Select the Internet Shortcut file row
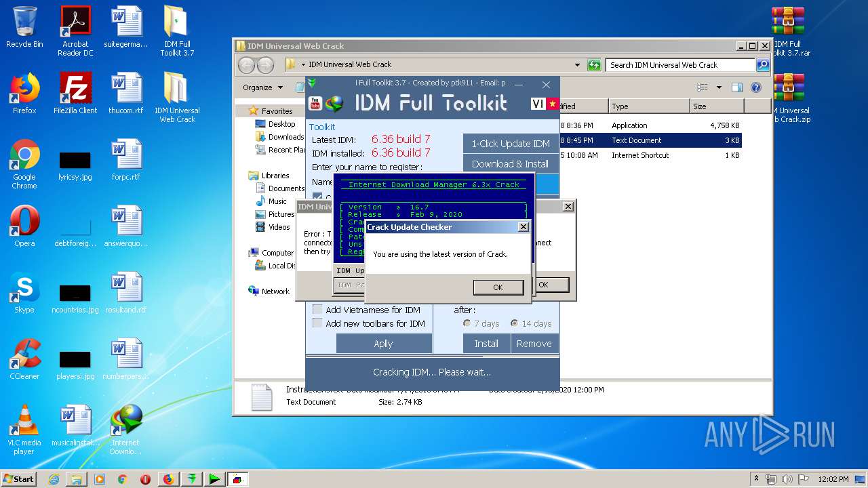Image resolution: width=868 pixels, height=488 pixels. point(651,155)
